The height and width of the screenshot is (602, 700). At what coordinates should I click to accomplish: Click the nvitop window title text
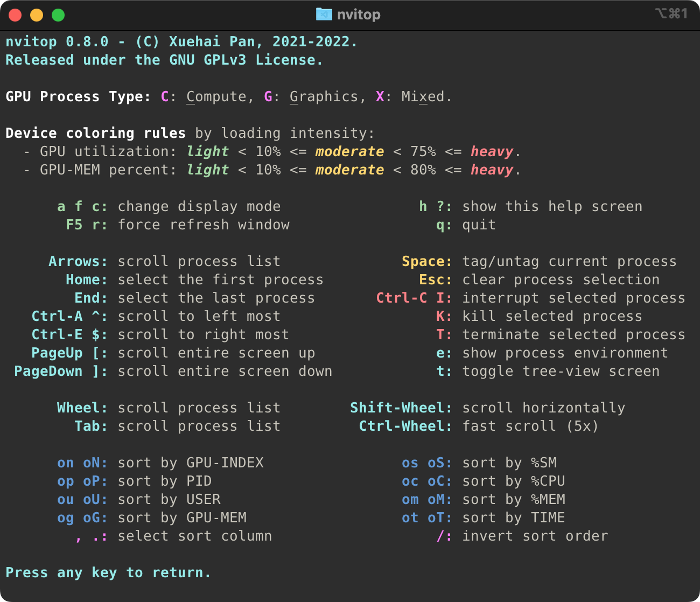(x=359, y=15)
